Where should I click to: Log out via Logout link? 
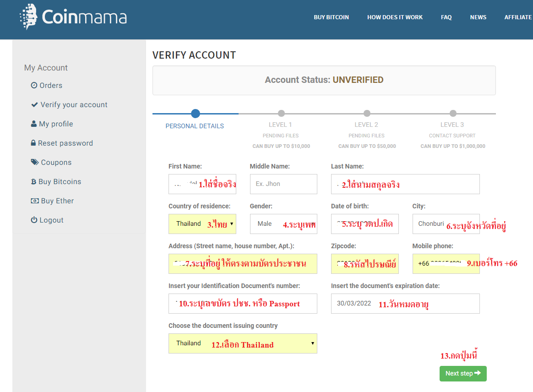pos(51,220)
